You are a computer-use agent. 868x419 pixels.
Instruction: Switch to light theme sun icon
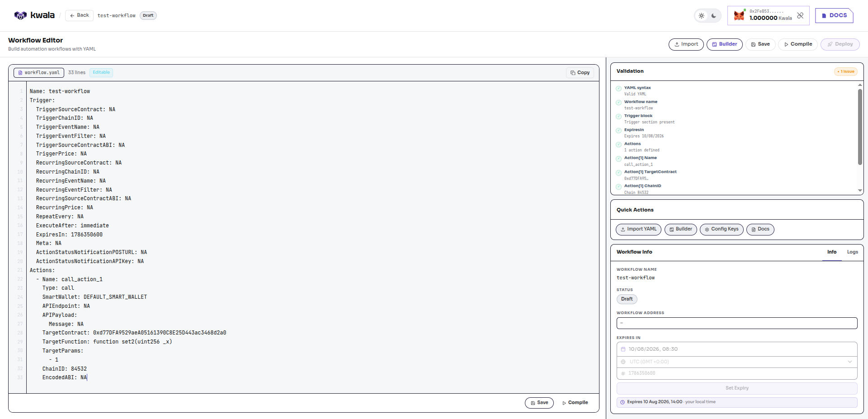702,16
